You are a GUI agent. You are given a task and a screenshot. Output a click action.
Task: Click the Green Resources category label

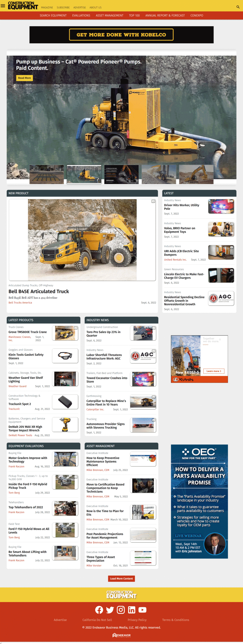[174, 269]
